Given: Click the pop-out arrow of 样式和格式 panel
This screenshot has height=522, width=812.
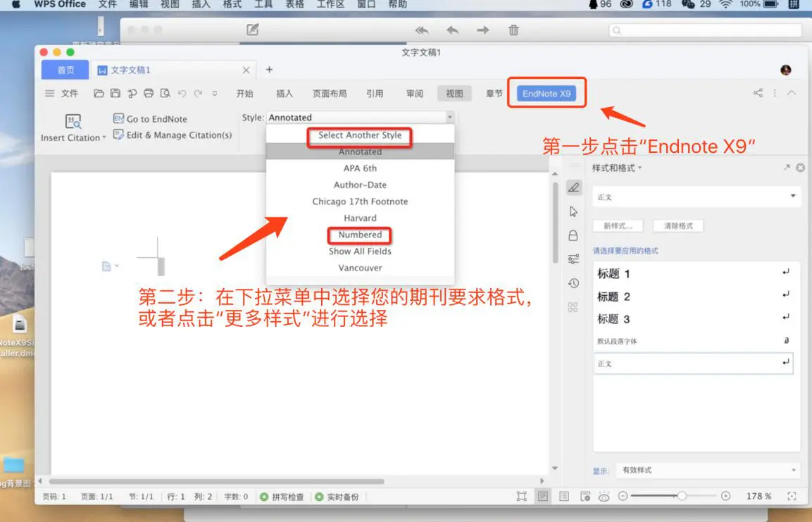Looking at the screenshot, I should [787, 168].
